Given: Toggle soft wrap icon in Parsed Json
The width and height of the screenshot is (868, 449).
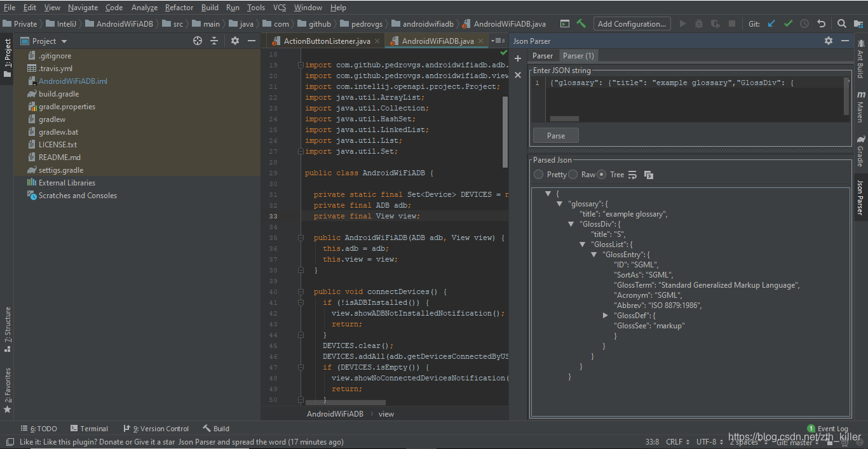Looking at the screenshot, I should pos(632,175).
